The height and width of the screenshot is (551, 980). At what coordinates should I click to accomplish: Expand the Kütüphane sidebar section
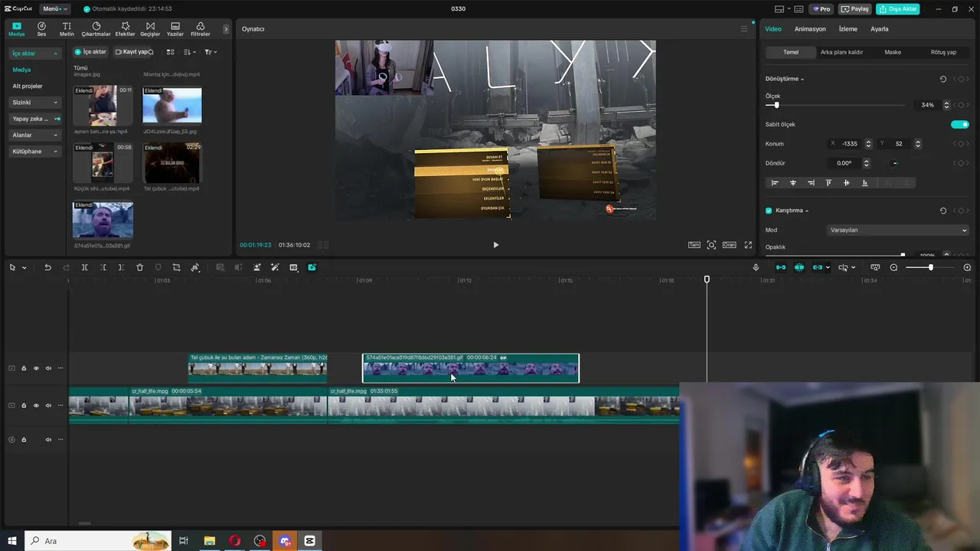pos(36,152)
